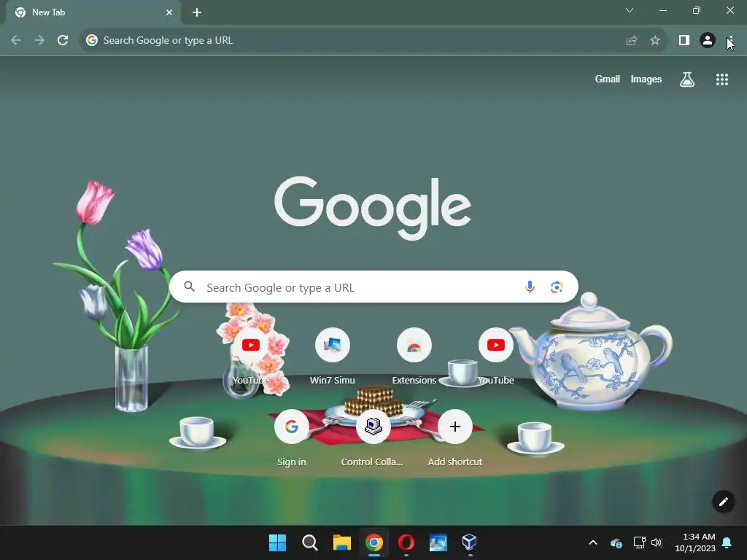Customize this page with pencil icon
747x560 pixels.
[x=723, y=502]
